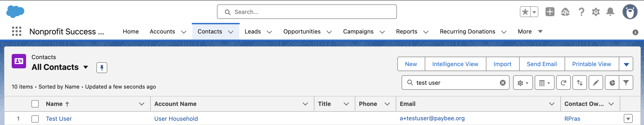
Task: Click the Favorites star icon
Action: [525, 12]
